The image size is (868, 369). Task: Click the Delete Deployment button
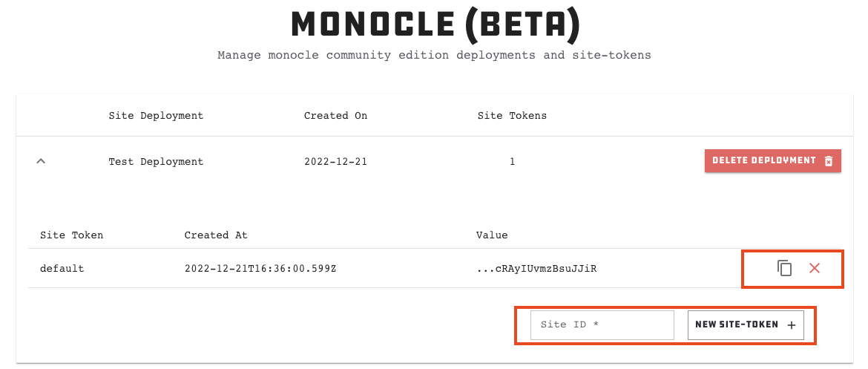[x=773, y=160]
